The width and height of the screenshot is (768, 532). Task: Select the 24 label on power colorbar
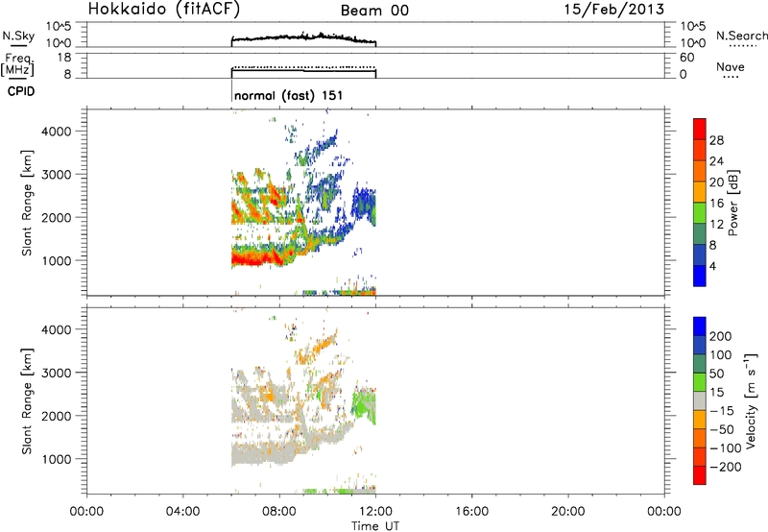pos(716,161)
